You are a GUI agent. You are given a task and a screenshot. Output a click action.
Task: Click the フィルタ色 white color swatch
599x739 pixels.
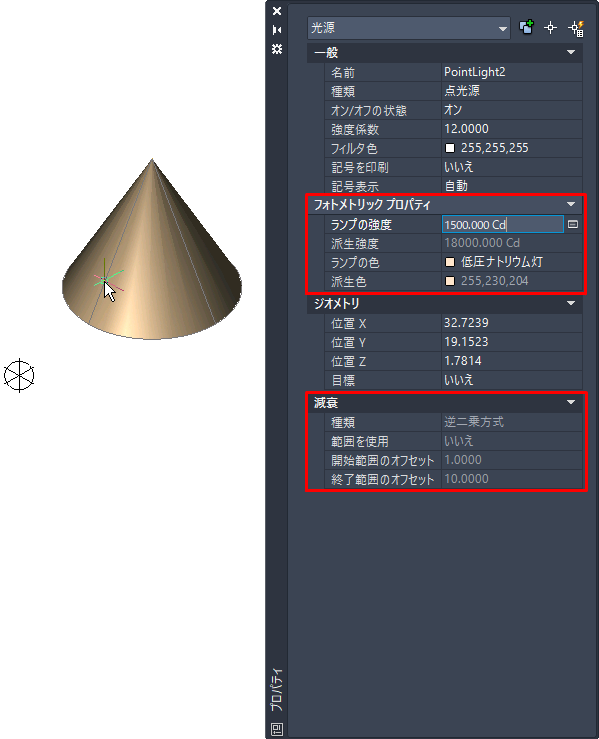450,148
